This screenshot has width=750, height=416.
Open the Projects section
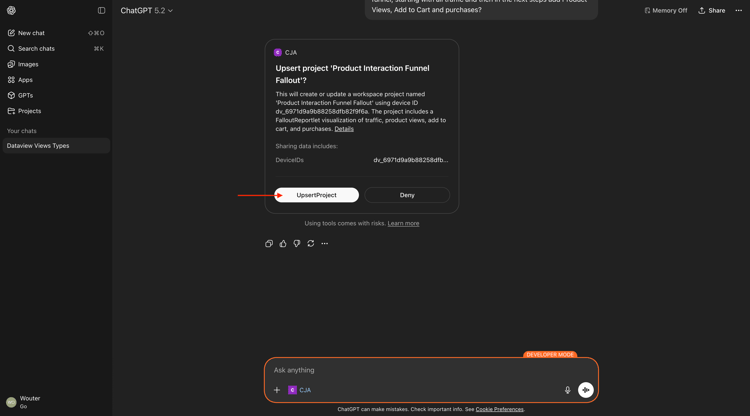(x=56, y=111)
